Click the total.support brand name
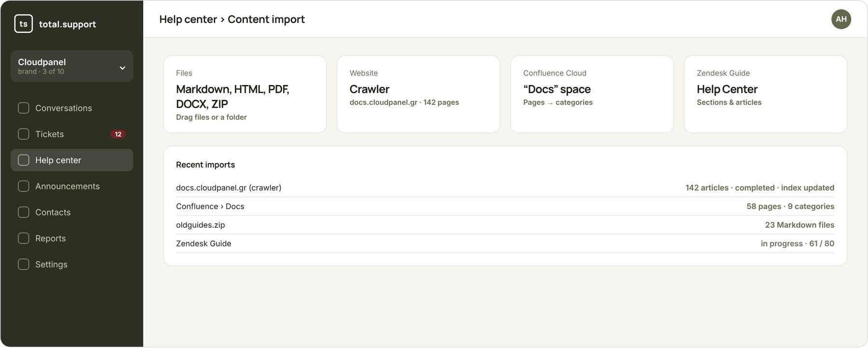Image resolution: width=868 pixels, height=348 pixels. 68,24
